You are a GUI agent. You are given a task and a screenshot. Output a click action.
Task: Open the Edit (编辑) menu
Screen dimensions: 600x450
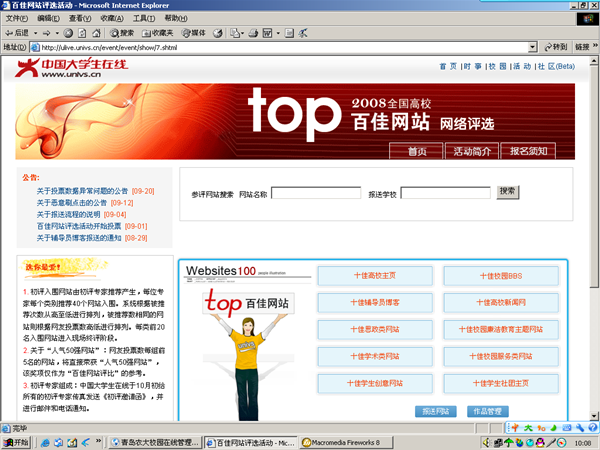tap(48, 18)
